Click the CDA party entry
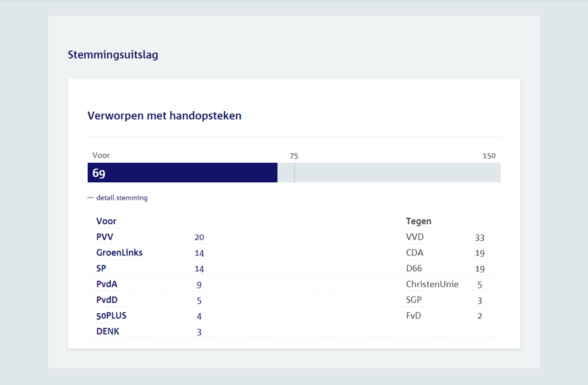The width and height of the screenshot is (588, 385). point(415,252)
